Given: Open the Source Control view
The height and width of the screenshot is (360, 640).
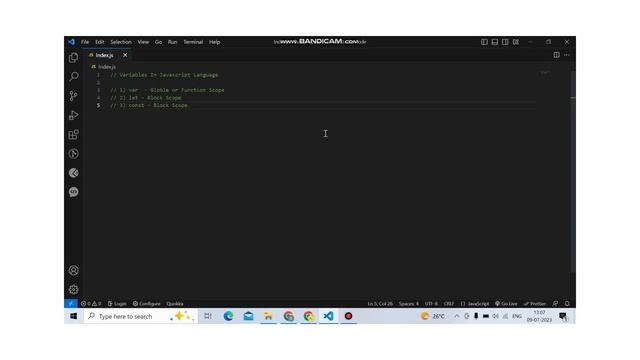Looking at the screenshot, I should [73, 96].
